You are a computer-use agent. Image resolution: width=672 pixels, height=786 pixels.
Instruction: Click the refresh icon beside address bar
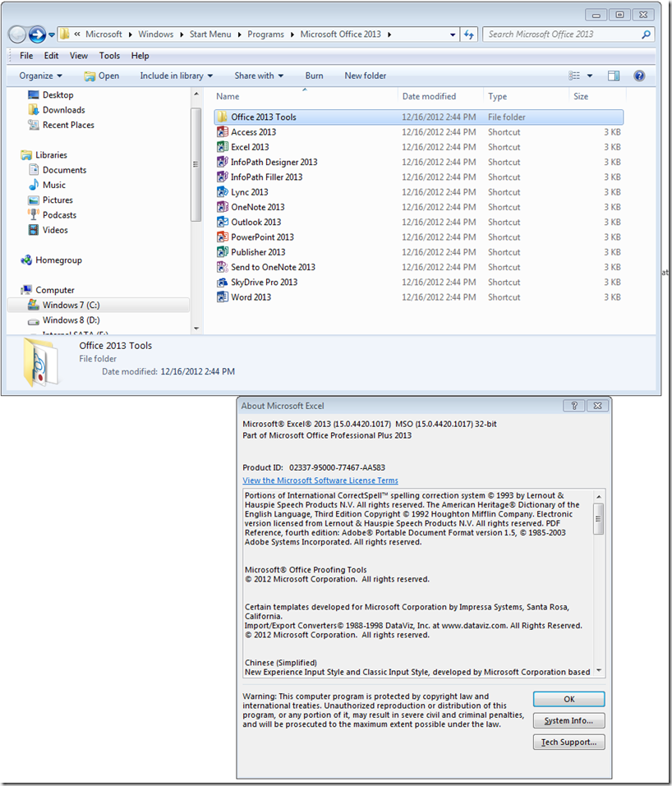(469, 34)
